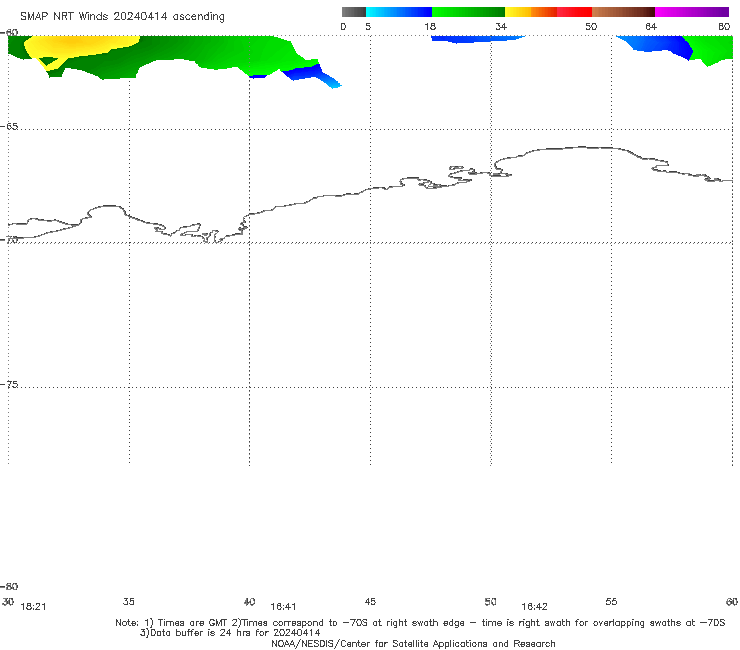This screenshot has height=650, width=740.
Task: Click the '64' label under the color bar
Action: pos(651,27)
